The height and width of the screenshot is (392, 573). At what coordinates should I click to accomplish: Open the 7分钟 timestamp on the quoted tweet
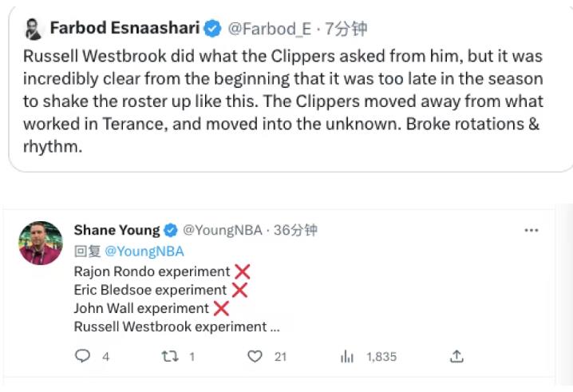coord(346,30)
